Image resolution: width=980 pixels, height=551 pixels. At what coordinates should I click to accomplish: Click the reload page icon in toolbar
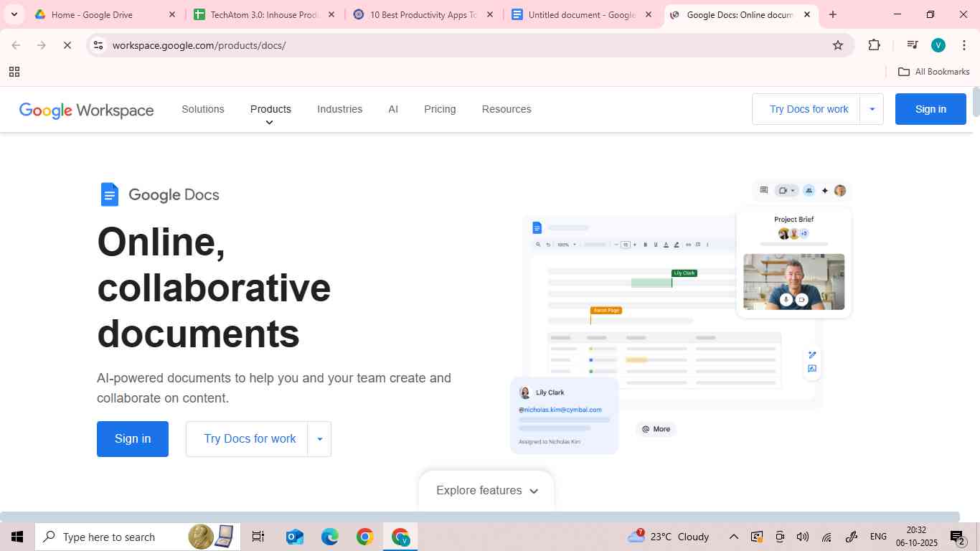(x=67, y=44)
